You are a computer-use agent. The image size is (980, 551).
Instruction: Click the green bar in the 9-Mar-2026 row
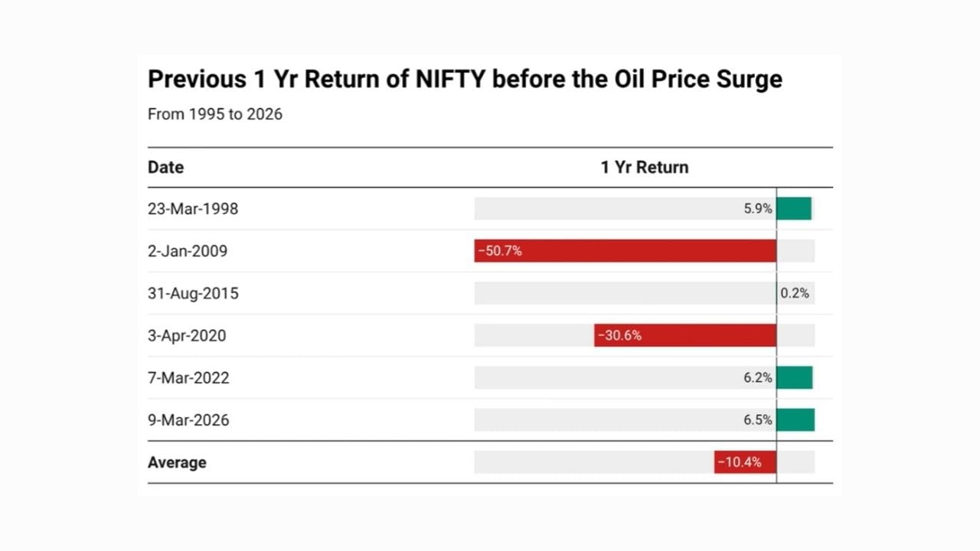coord(795,420)
